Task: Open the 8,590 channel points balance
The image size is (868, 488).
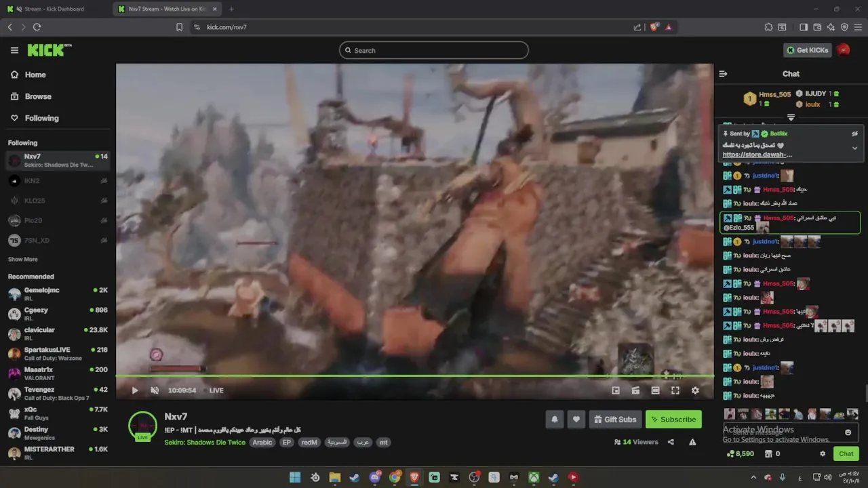Action: click(x=740, y=454)
